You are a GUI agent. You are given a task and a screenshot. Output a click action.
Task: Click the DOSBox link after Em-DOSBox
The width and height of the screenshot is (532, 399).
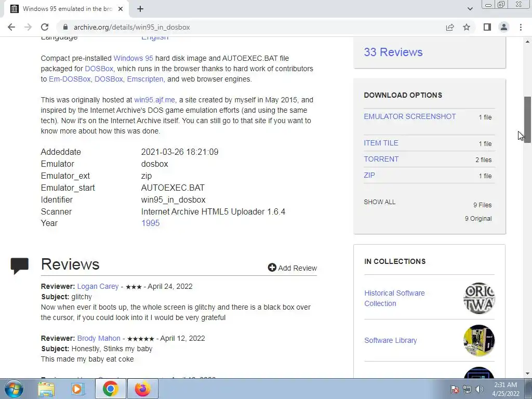tap(109, 79)
